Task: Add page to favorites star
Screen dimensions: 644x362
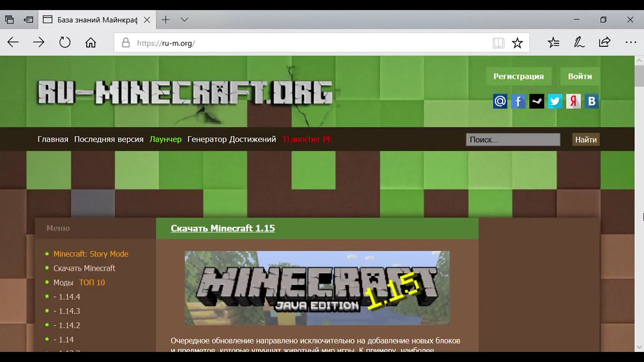Action: coord(517,43)
